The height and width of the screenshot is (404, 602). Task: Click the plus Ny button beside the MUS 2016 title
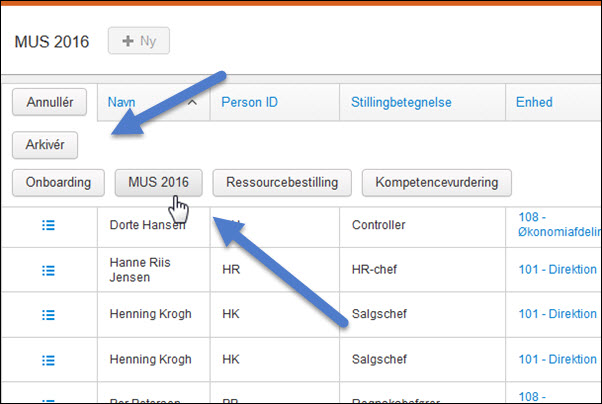[x=138, y=41]
